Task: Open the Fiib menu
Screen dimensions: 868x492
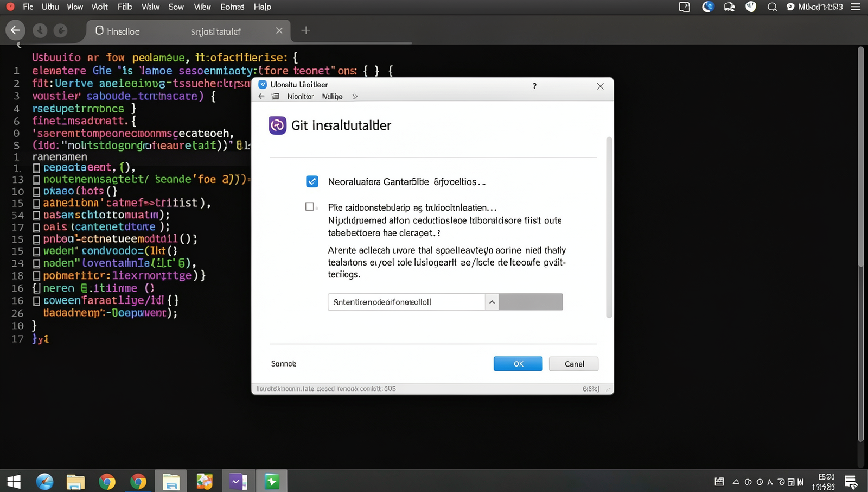Action: (125, 7)
